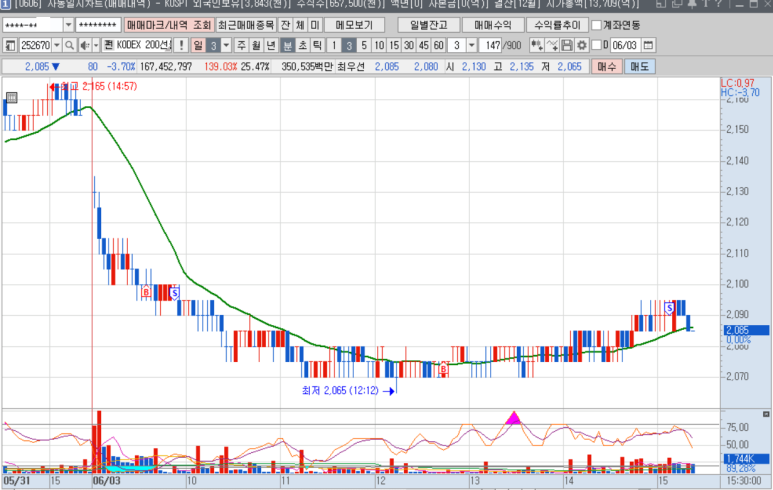The width and height of the screenshot is (773, 490).
Task: Click the save chart floppy disk icon
Action: [567, 45]
